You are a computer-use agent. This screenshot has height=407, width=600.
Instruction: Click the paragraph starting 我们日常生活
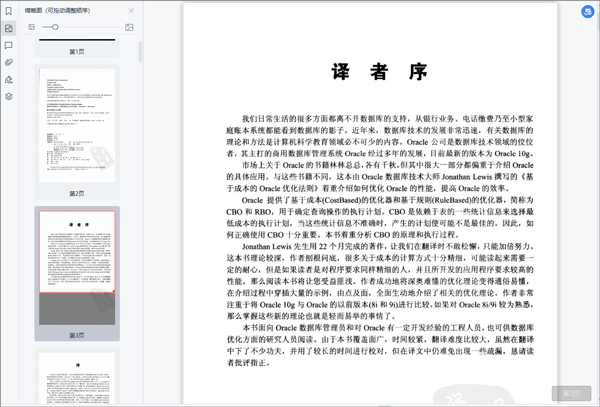[x=380, y=136]
